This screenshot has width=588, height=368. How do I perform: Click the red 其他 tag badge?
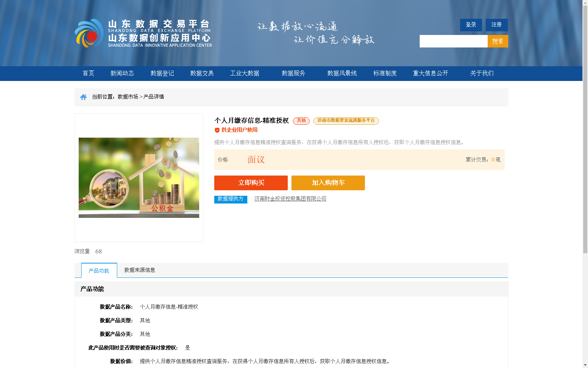tap(301, 121)
